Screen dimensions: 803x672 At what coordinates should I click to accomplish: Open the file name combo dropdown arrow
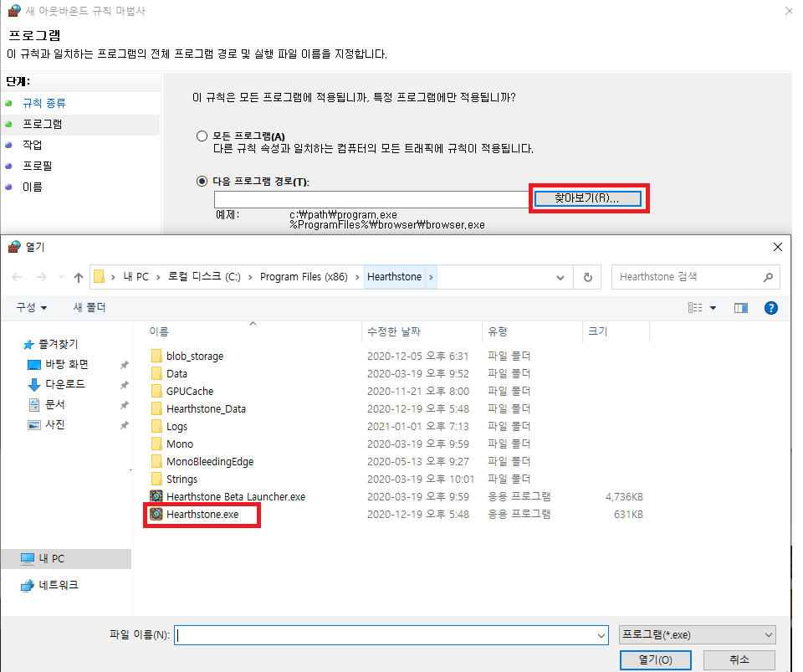601,636
